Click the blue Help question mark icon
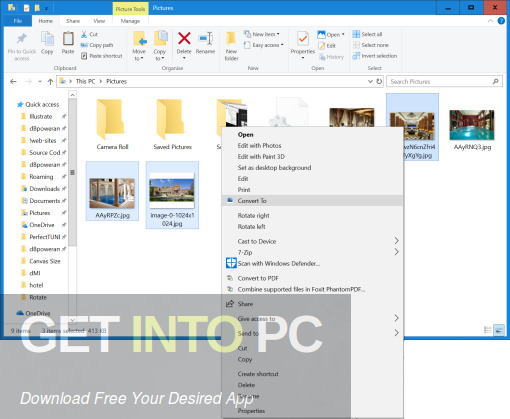Image resolution: width=510 pixels, height=419 pixels. tap(501, 21)
